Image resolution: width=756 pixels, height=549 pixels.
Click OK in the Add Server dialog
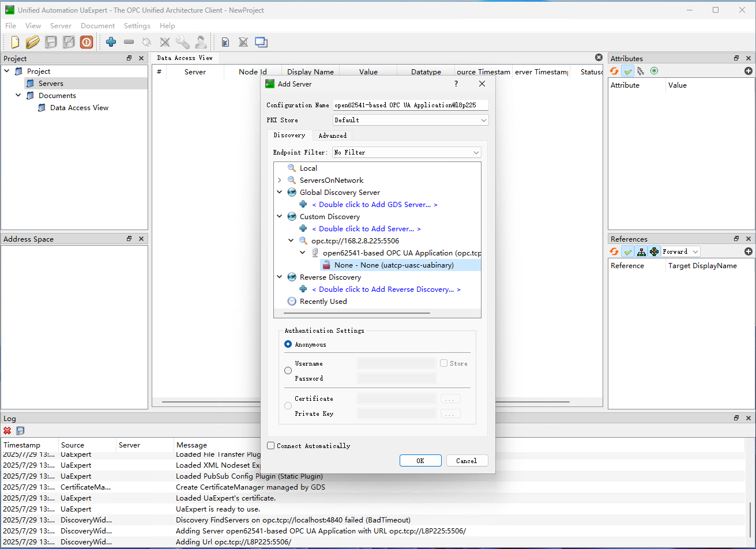[420, 461]
